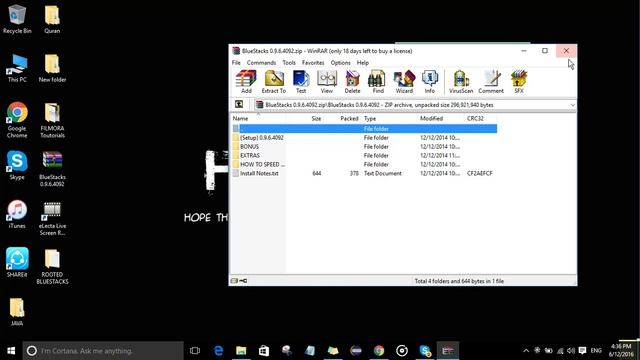Click the View toolbar icon
Viewport: 640px width, 360px height.
[327, 82]
